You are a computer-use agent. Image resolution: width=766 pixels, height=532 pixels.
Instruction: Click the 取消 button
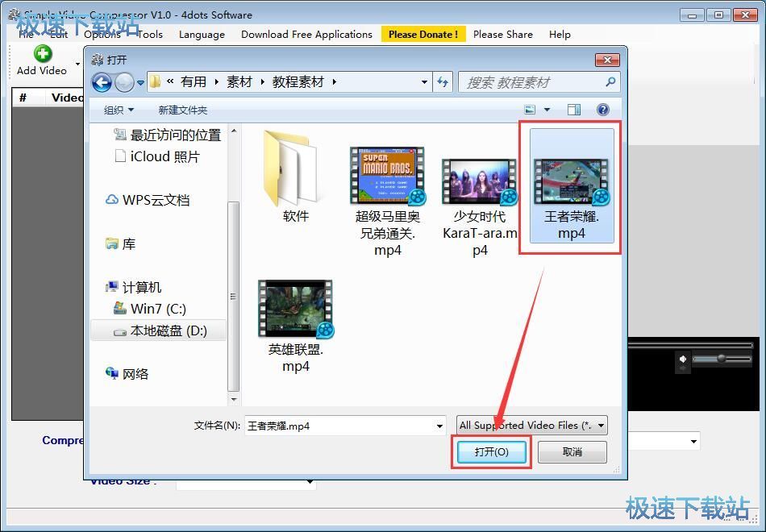pos(572,452)
